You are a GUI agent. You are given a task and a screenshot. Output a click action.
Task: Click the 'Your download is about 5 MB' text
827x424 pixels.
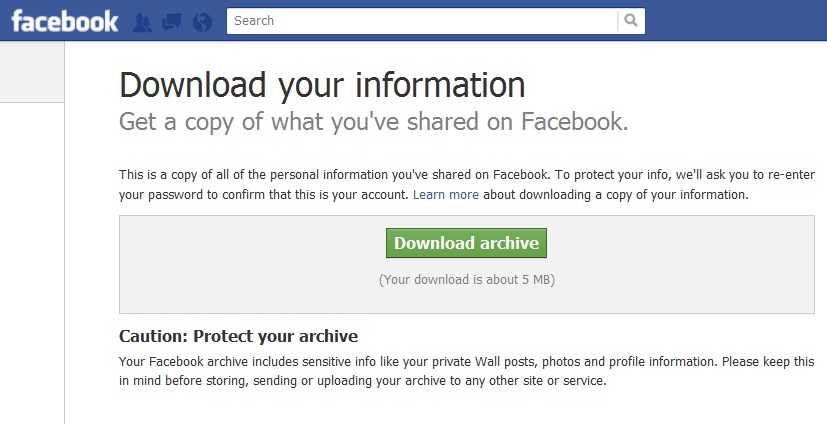click(466, 280)
